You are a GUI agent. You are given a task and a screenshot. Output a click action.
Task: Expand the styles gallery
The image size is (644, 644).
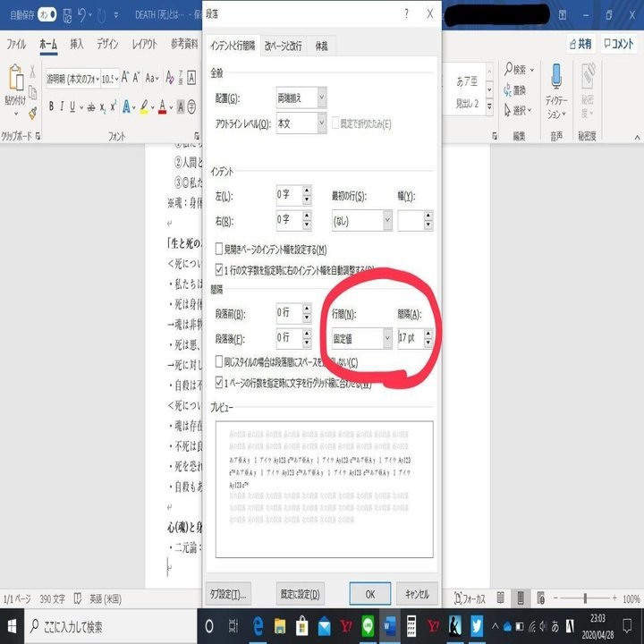489,107
